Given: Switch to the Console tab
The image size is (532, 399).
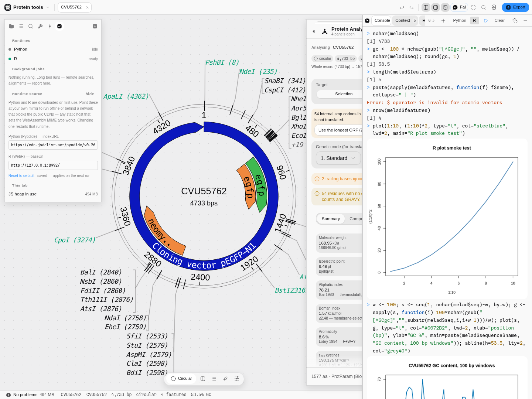Looking at the screenshot, I should pyautogui.click(x=382, y=21).
